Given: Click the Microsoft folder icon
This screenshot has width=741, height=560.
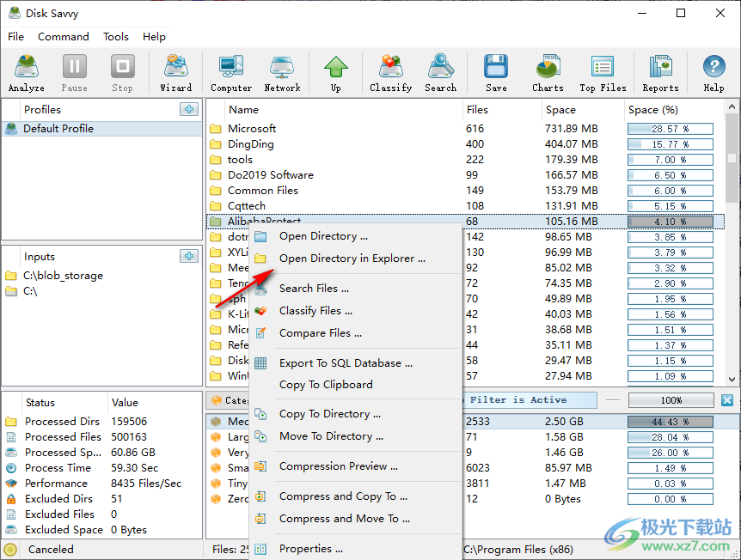Looking at the screenshot, I should (216, 129).
